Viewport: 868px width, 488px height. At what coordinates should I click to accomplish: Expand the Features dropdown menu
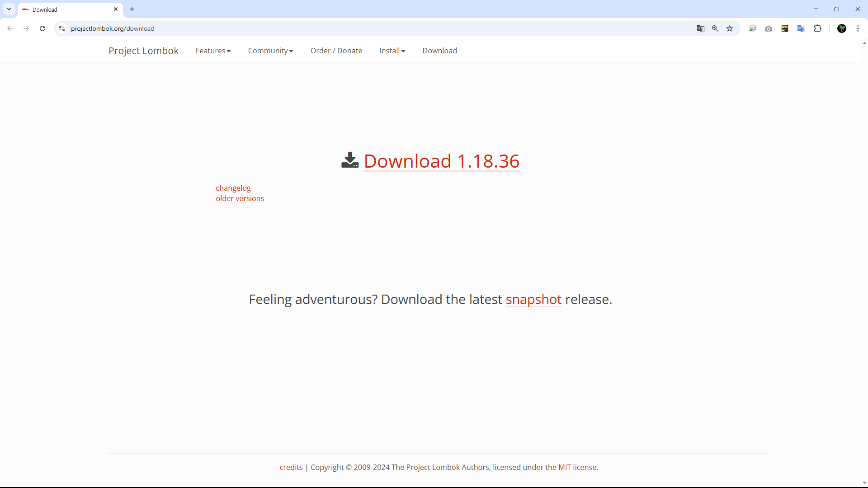213,51
